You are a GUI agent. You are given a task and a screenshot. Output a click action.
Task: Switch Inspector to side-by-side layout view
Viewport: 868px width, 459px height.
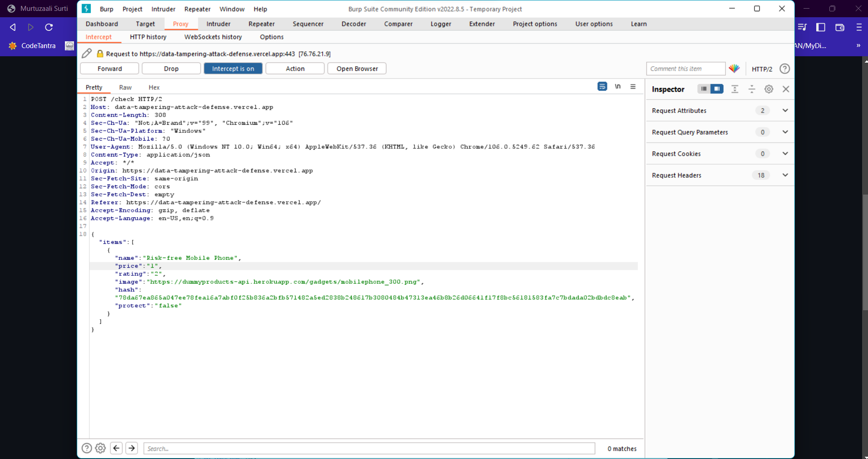717,89
